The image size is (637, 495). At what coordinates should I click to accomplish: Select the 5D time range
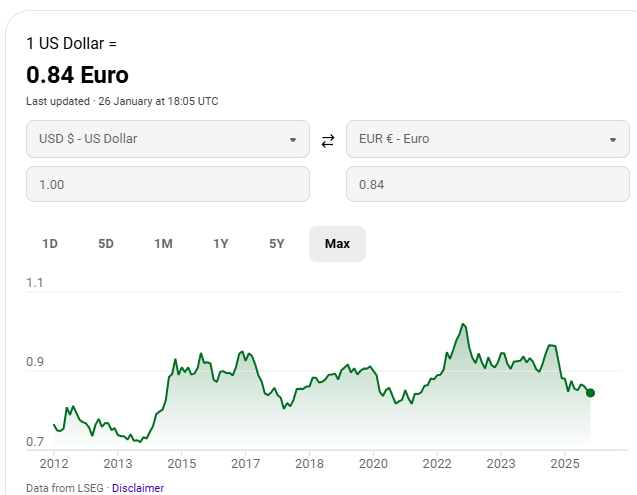click(x=106, y=244)
